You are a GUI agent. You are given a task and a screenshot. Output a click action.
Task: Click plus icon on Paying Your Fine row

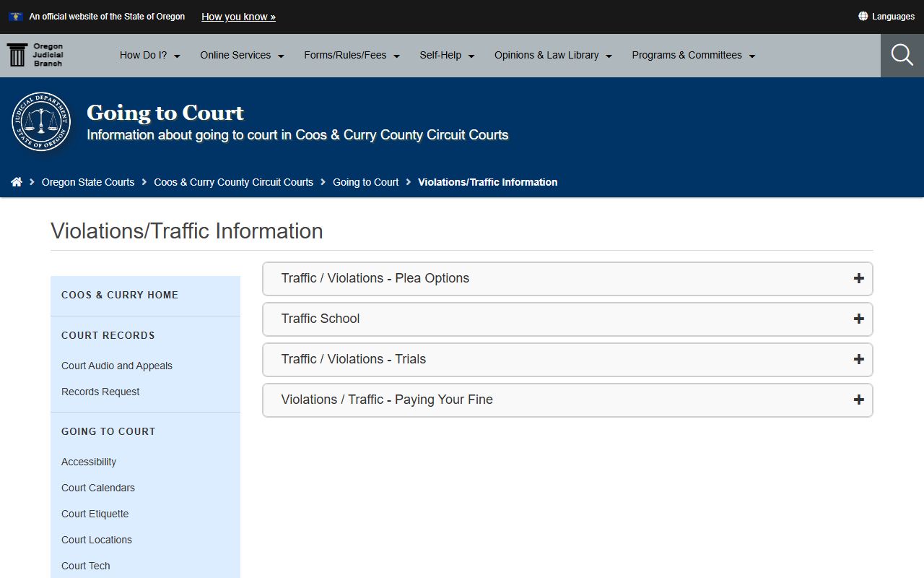pos(858,400)
